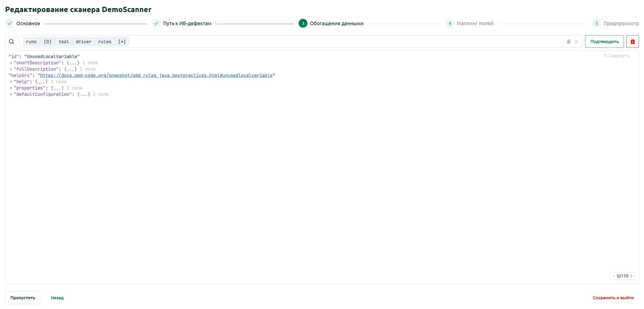Go back with Назад
Viewport: 644px width, 309px height.
coord(57,298)
